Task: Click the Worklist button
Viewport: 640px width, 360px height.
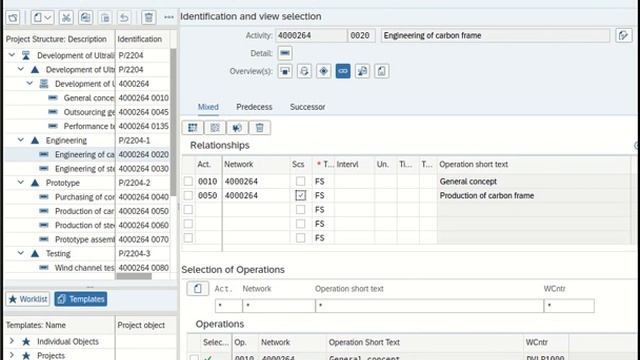Action: point(28,299)
